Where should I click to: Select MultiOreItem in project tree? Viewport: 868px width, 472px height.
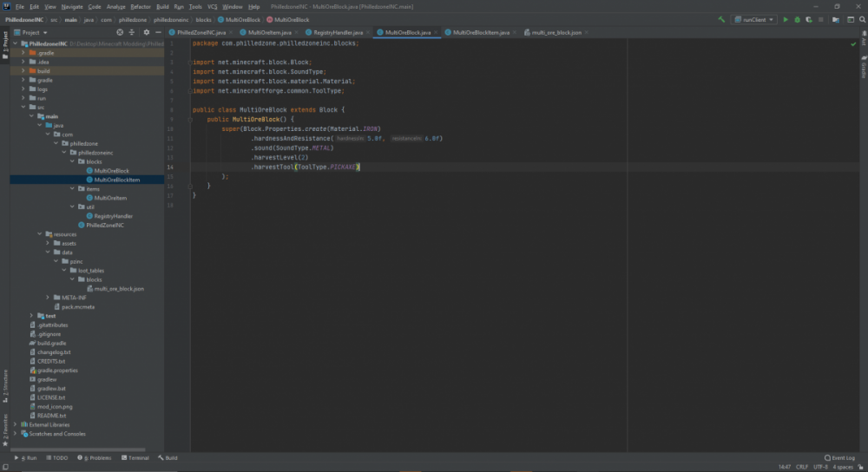click(110, 198)
